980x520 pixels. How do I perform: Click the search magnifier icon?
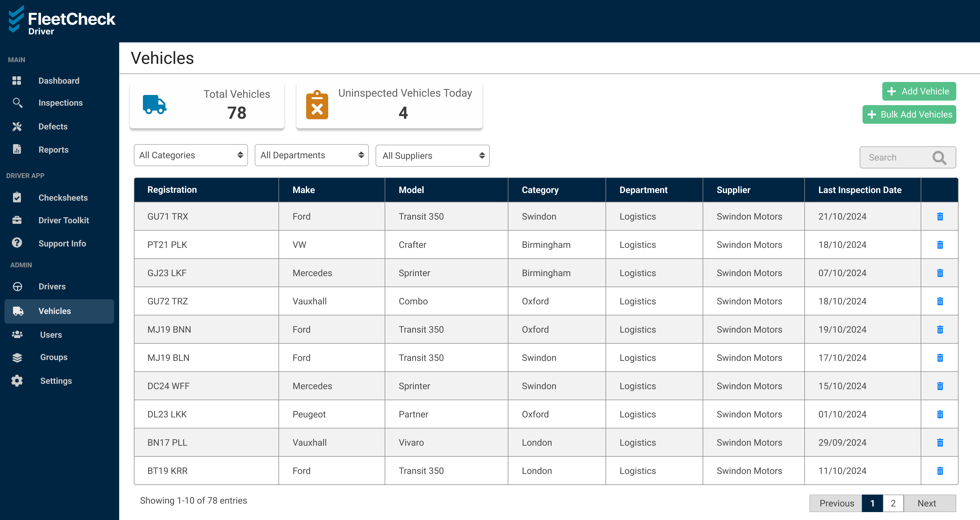(x=939, y=158)
